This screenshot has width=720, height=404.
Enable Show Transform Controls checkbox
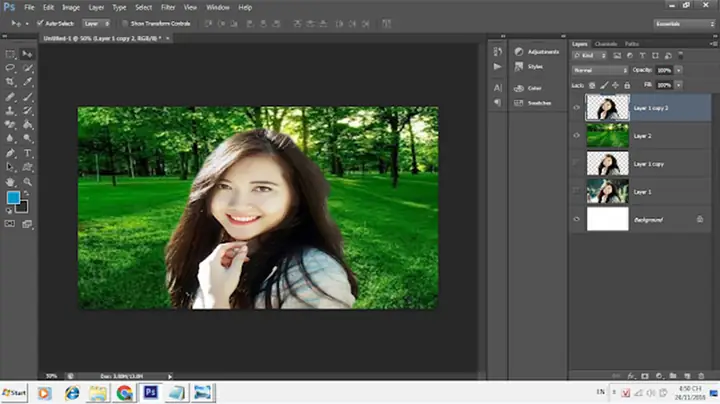(x=124, y=23)
